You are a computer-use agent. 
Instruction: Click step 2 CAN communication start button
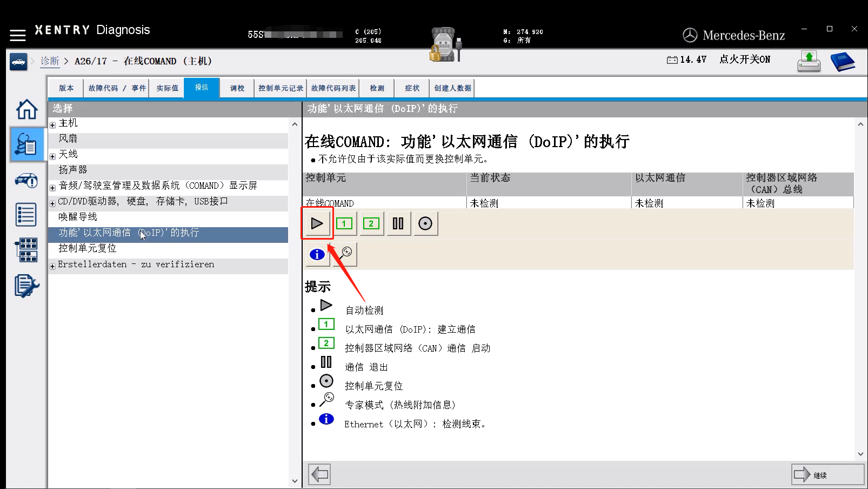tap(371, 223)
